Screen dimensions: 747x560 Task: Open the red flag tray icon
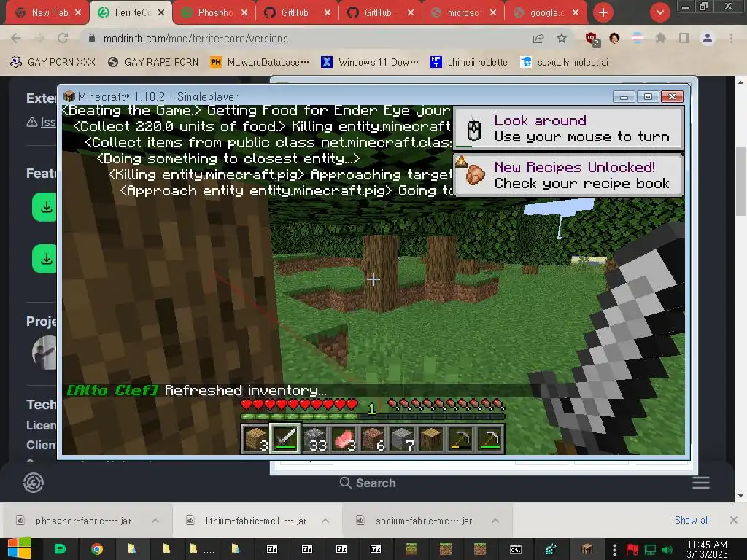click(632, 550)
